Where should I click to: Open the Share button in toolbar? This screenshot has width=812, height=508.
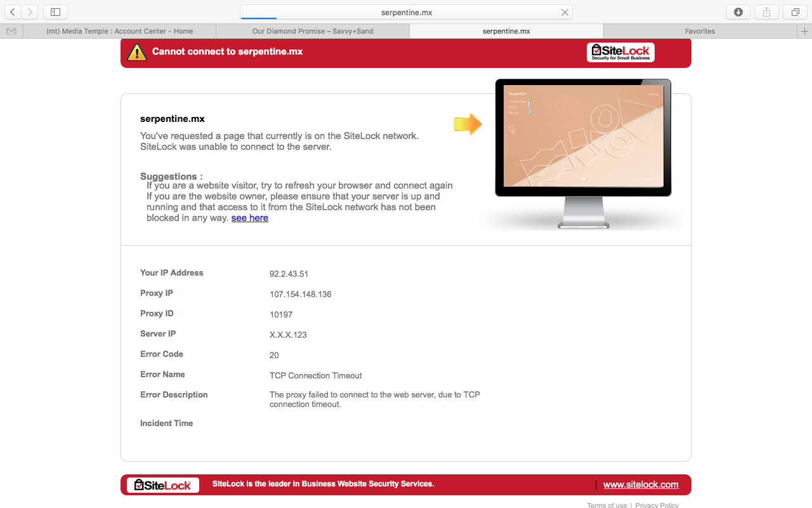[x=766, y=12]
